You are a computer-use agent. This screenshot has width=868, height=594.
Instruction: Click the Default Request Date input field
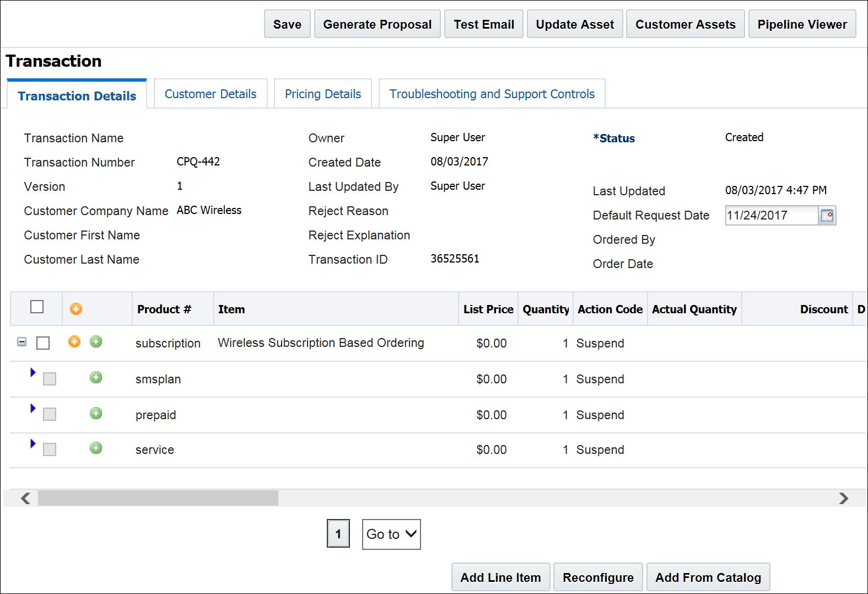click(x=772, y=216)
